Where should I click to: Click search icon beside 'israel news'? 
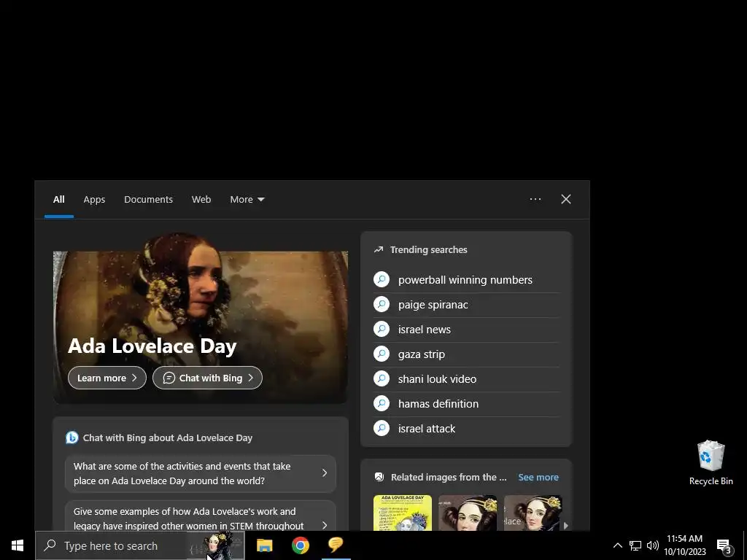click(382, 329)
